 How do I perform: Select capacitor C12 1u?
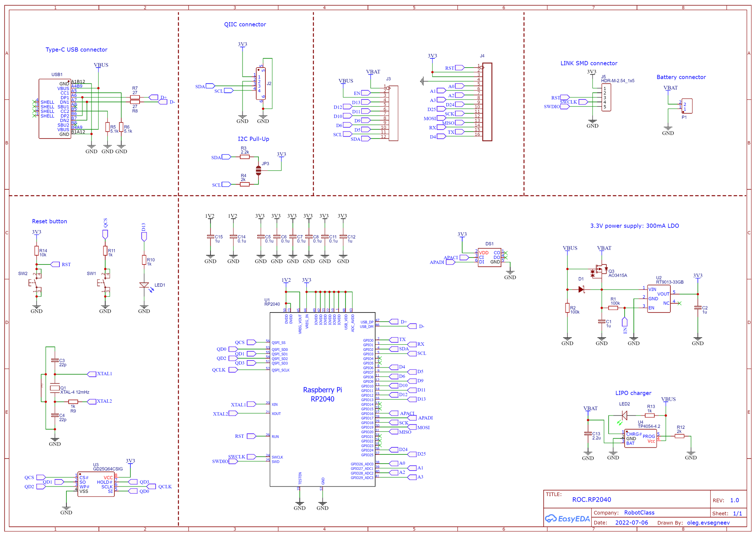coord(343,237)
